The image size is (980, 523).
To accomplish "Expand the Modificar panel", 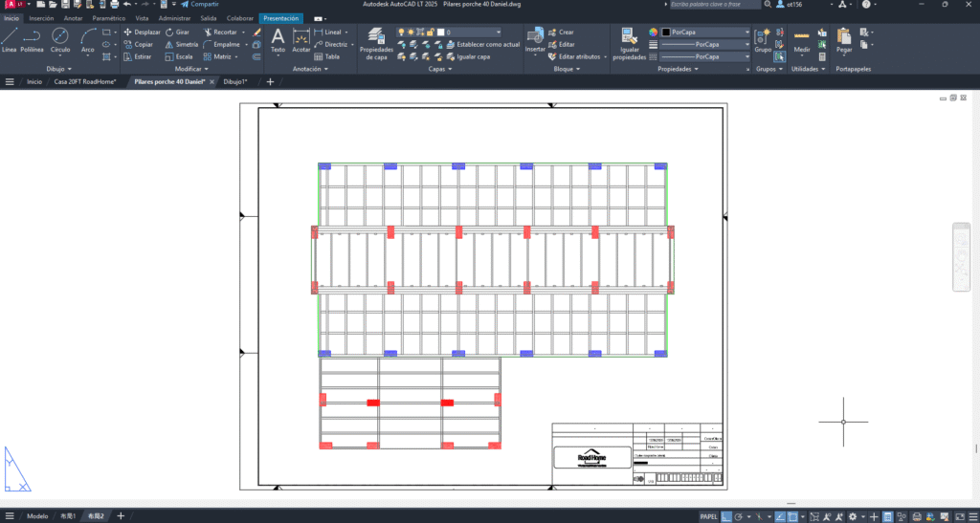I will pyautogui.click(x=191, y=69).
